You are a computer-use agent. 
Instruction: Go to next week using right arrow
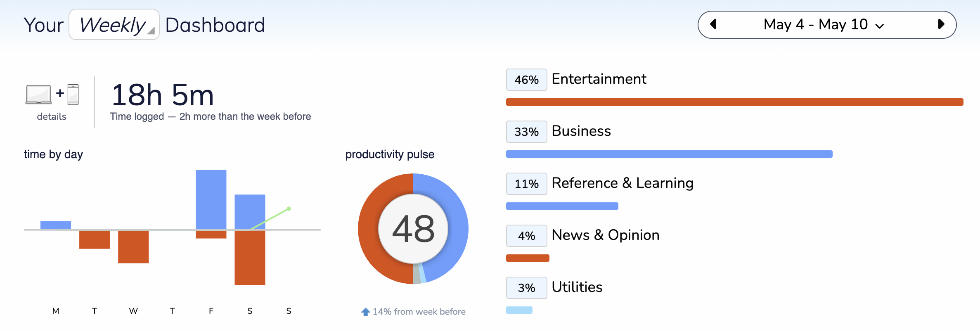pyautogui.click(x=941, y=24)
